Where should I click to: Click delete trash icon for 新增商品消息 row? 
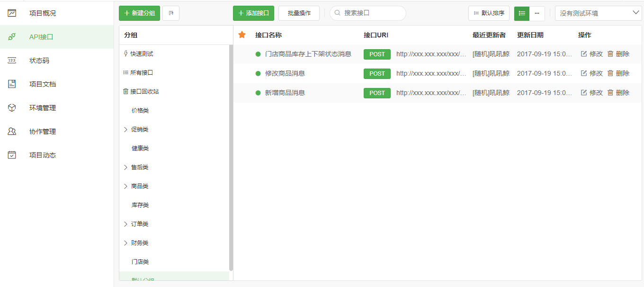click(x=610, y=93)
